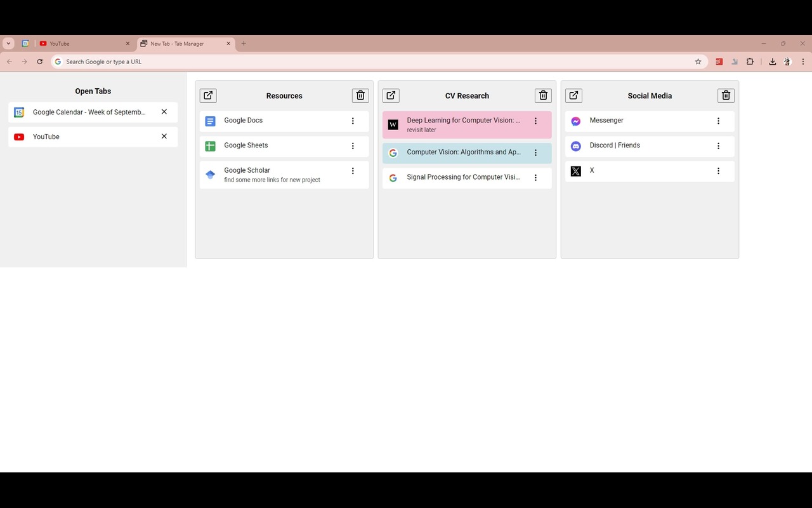The height and width of the screenshot is (508, 812).
Task: Click the CV Research group title
Action: [x=467, y=96]
